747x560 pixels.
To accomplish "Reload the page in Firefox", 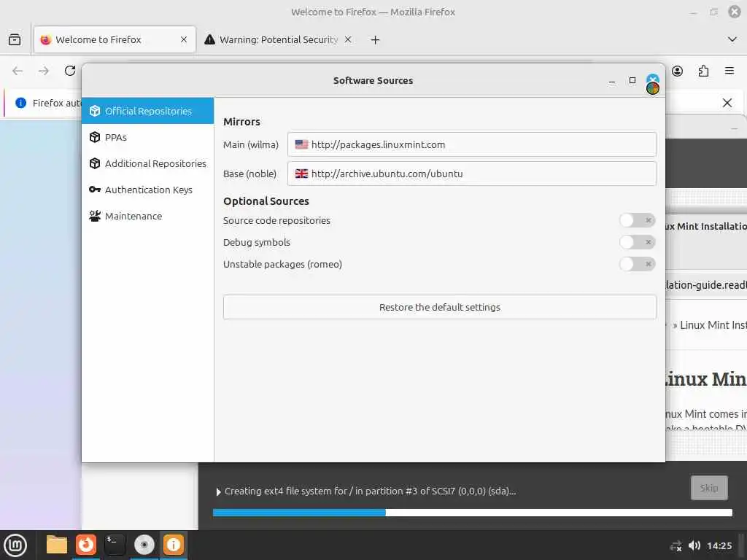I will pyautogui.click(x=70, y=71).
